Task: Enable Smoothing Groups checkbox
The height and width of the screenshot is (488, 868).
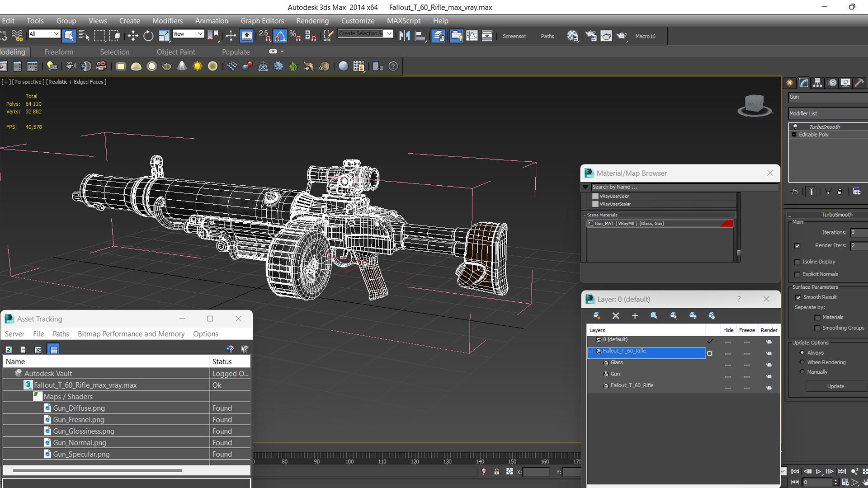Action: pos(817,328)
